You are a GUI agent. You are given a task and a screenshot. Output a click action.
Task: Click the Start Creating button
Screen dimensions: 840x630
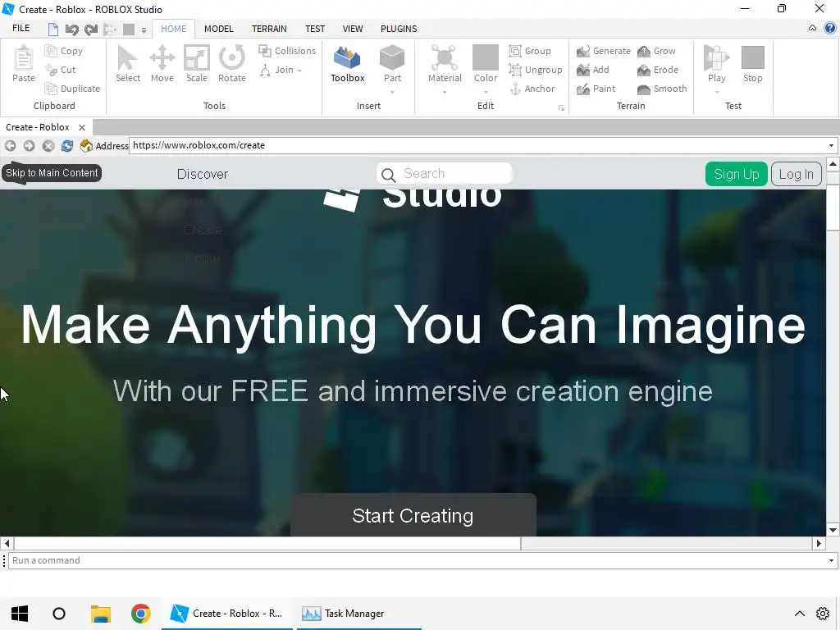click(413, 515)
